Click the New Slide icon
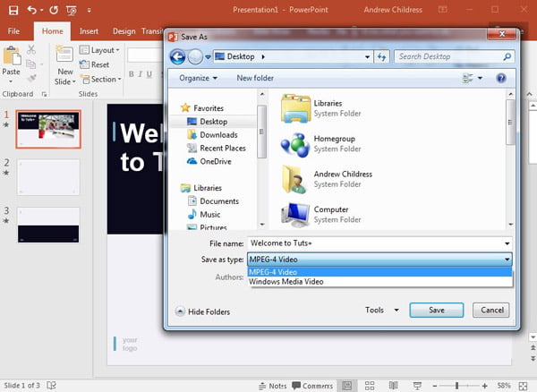This screenshot has width=537, height=392. [64, 55]
